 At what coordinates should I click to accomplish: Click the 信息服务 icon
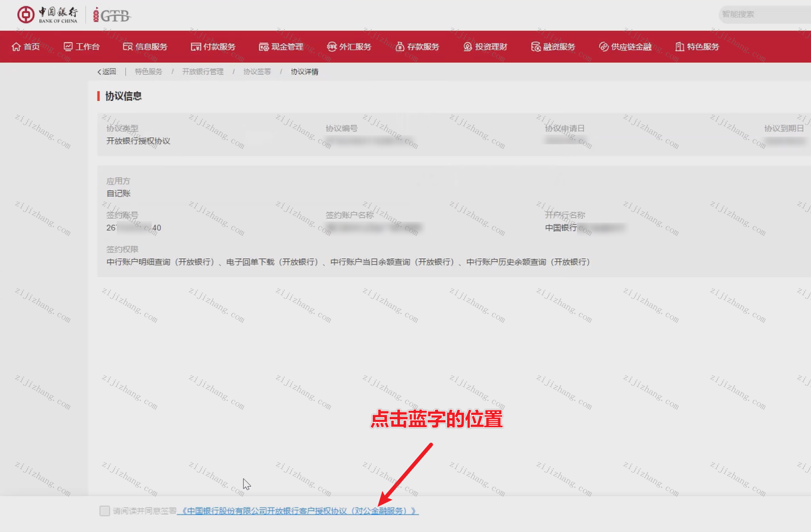(x=127, y=47)
